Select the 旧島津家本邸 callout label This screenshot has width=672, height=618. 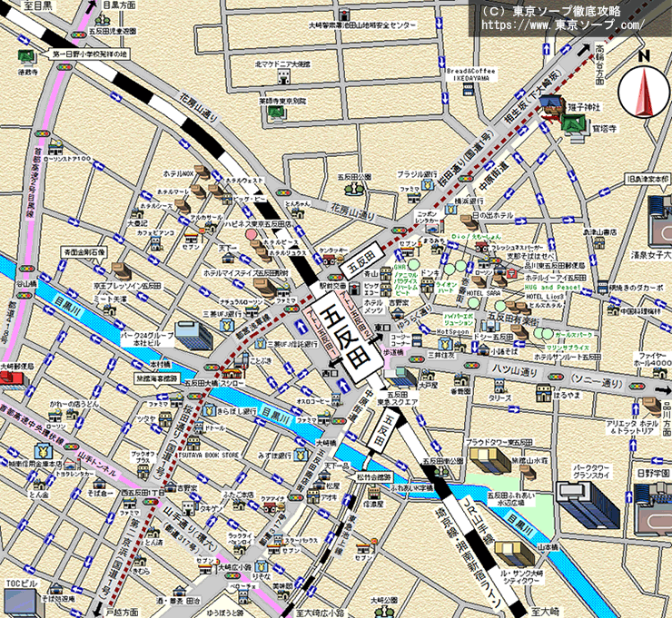[647, 179]
